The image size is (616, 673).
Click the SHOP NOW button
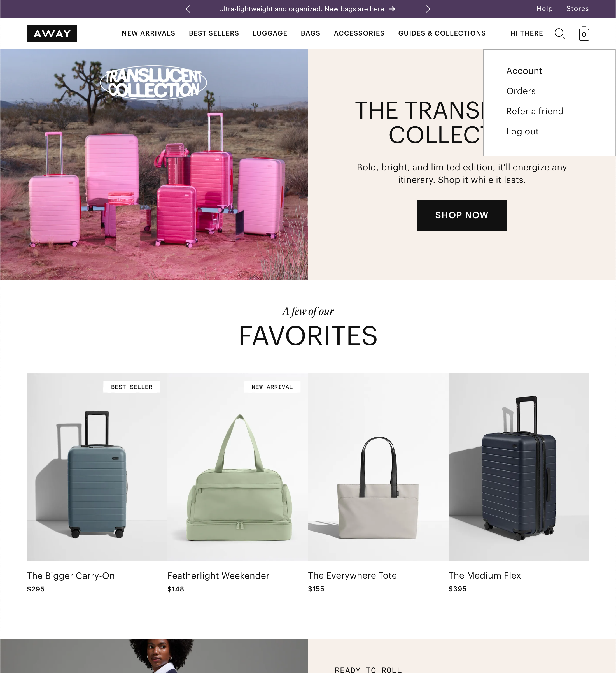(462, 215)
